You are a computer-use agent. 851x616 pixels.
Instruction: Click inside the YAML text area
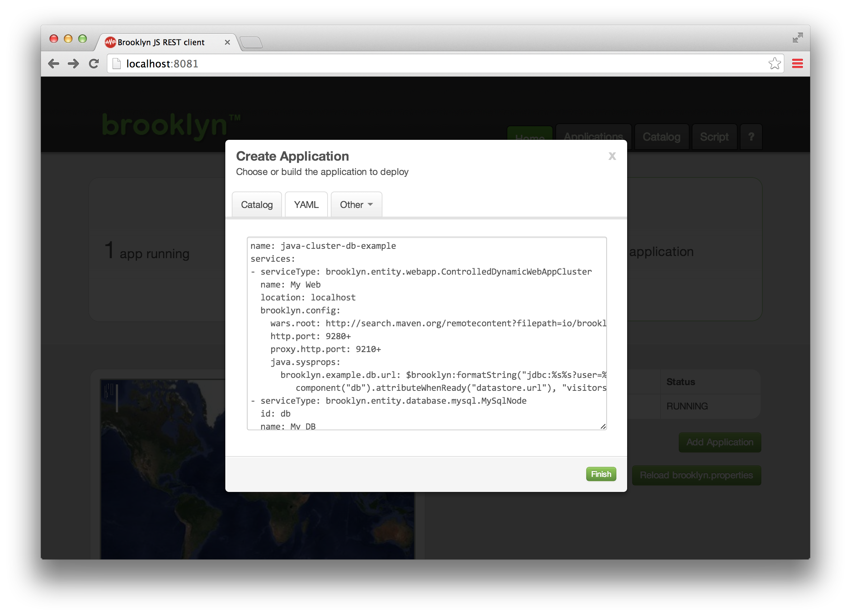pyautogui.click(x=426, y=333)
